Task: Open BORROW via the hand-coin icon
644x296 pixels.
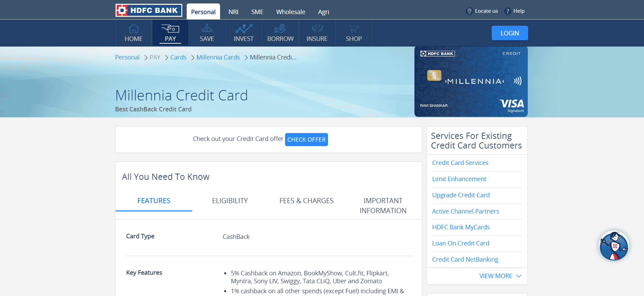Action: [280, 29]
